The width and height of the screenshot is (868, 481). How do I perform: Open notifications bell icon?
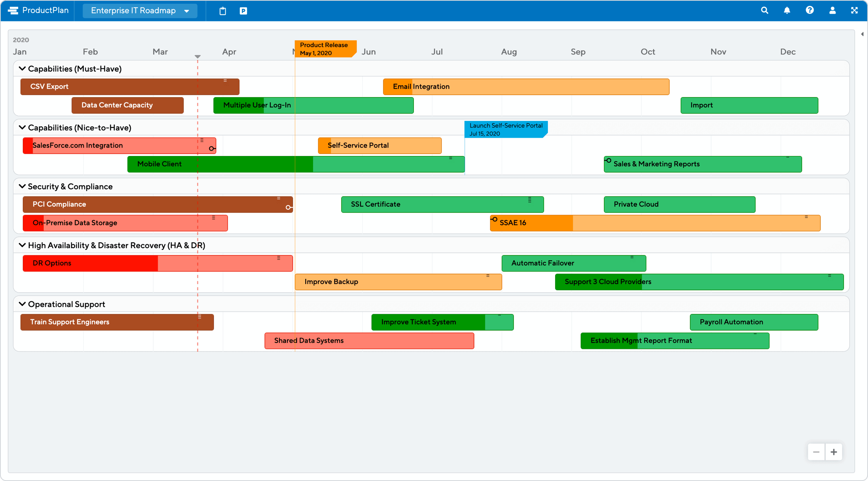[787, 11]
